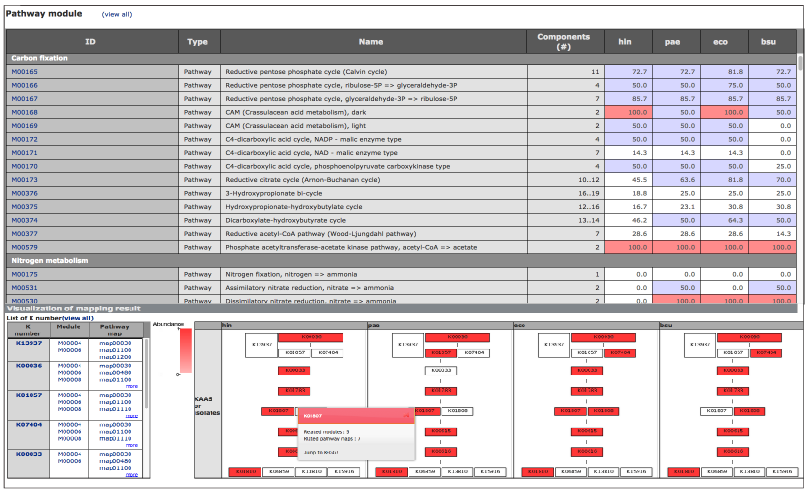This screenshot has height=491, width=809.
Task: Click the white K01808 node in pae panel
Action: tap(457, 411)
